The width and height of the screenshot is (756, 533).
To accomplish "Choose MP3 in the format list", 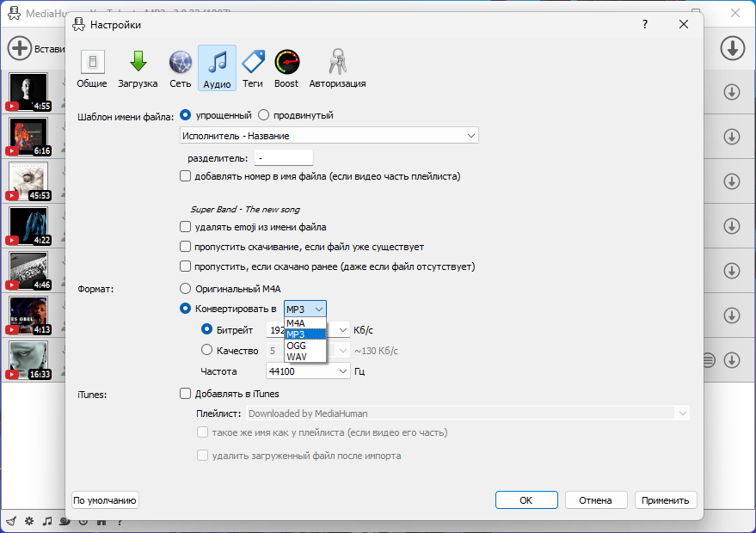I will [305, 334].
